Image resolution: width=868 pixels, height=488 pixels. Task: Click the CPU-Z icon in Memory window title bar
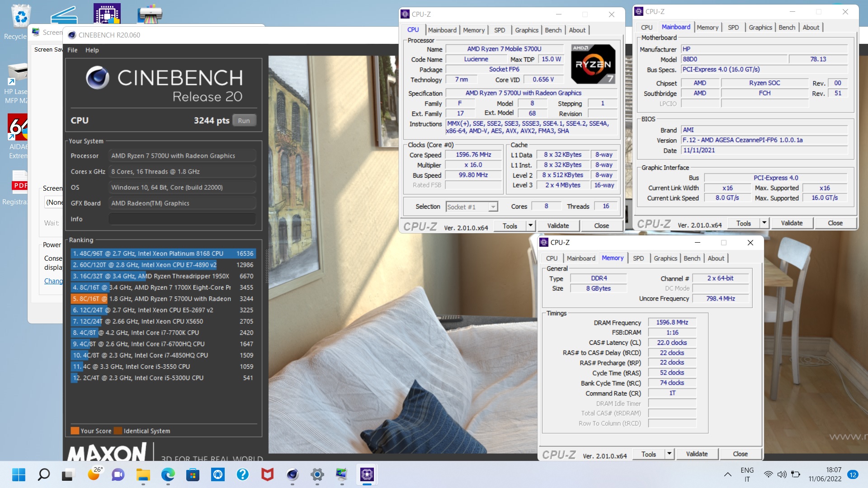point(544,242)
